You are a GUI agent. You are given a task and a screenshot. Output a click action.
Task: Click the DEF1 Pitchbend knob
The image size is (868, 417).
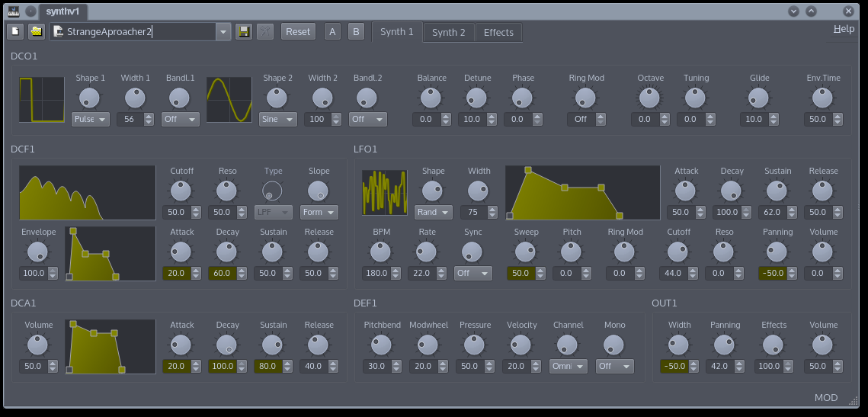point(381,345)
